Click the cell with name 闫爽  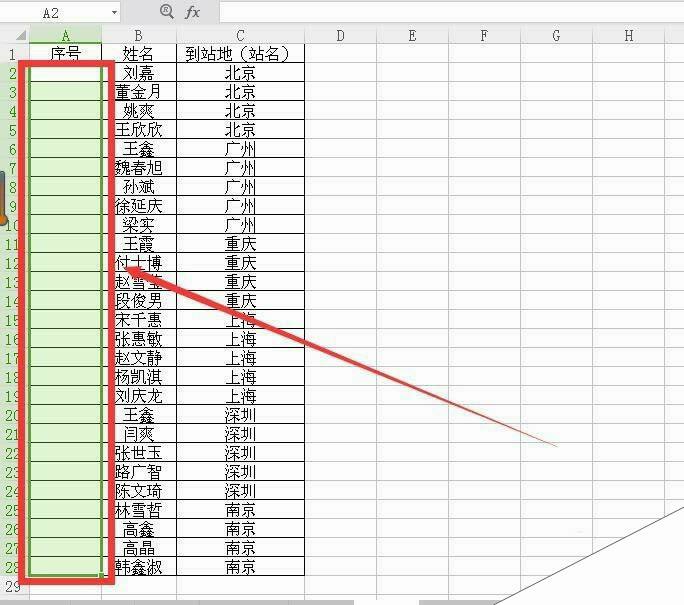click(139, 434)
